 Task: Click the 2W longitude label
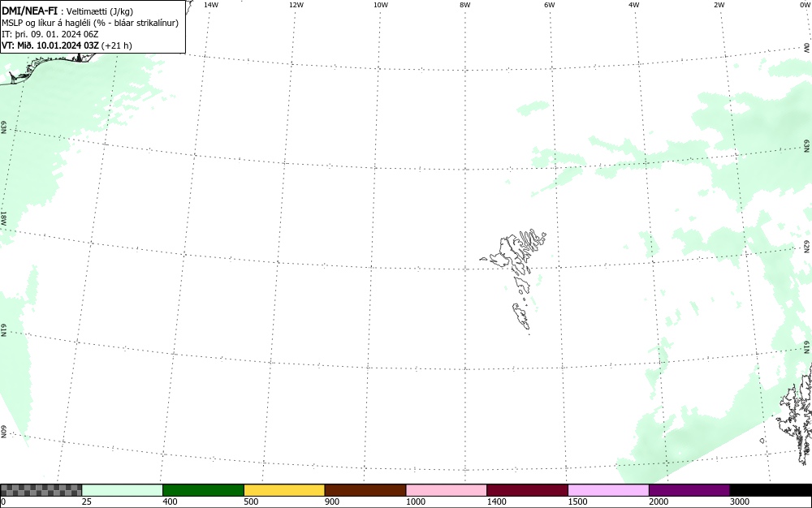coord(719,5)
